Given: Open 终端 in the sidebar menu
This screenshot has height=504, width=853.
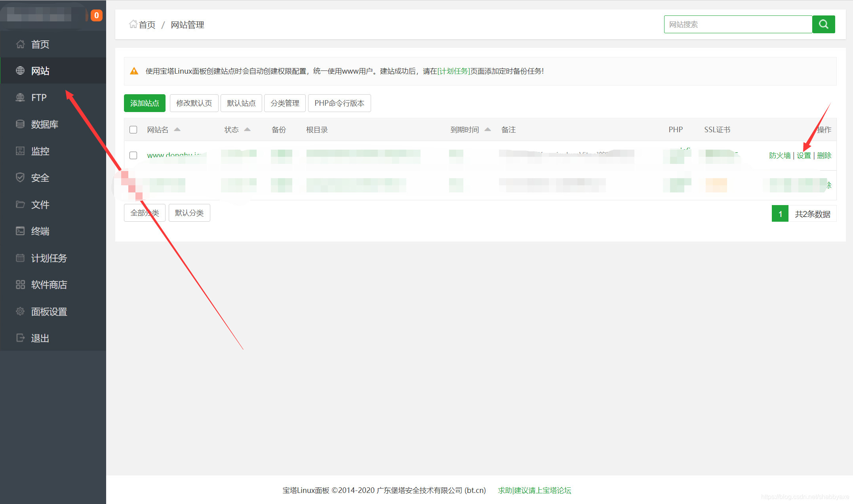Looking at the screenshot, I should coord(53,231).
